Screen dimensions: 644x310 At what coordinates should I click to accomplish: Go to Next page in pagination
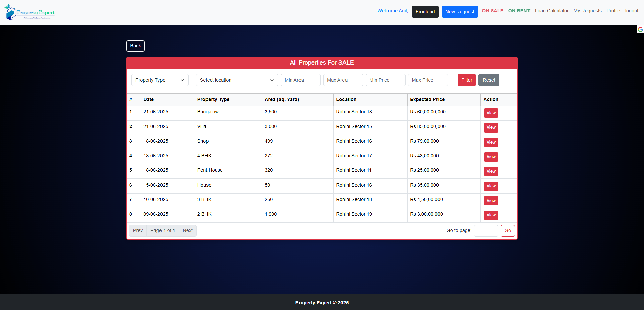[187, 231]
